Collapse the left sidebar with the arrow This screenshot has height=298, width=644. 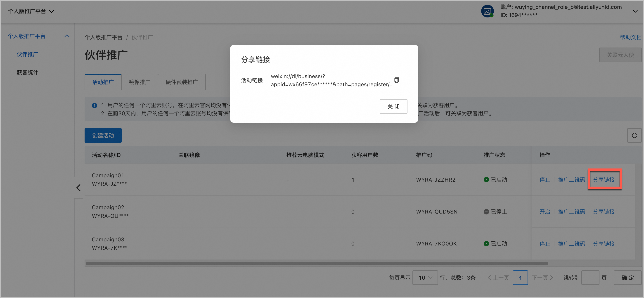click(78, 187)
